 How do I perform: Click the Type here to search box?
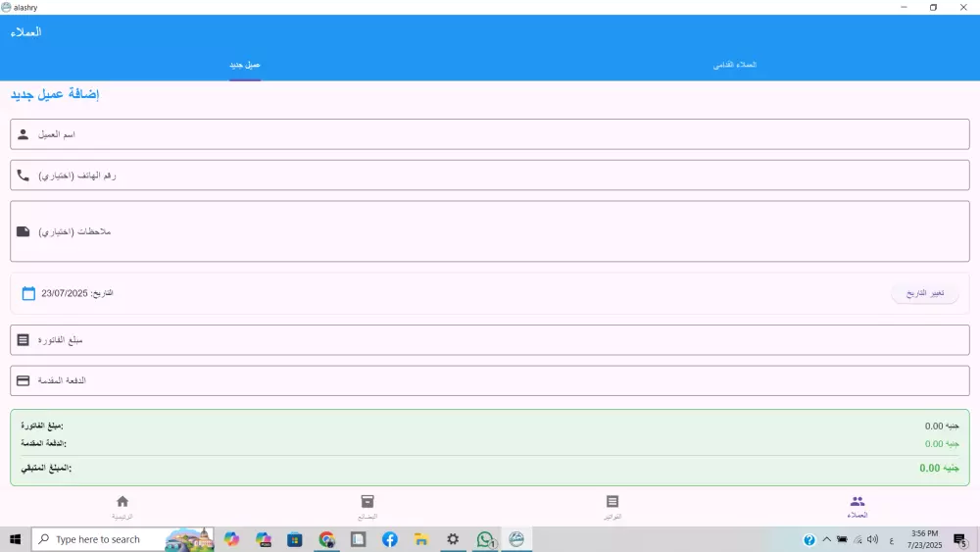pos(122,539)
